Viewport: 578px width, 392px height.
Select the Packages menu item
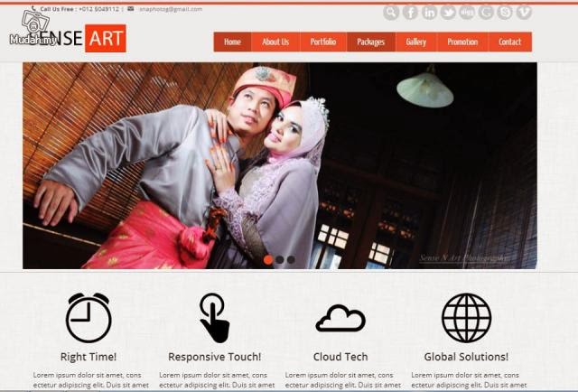pyautogui.click(x=371, y=42)
